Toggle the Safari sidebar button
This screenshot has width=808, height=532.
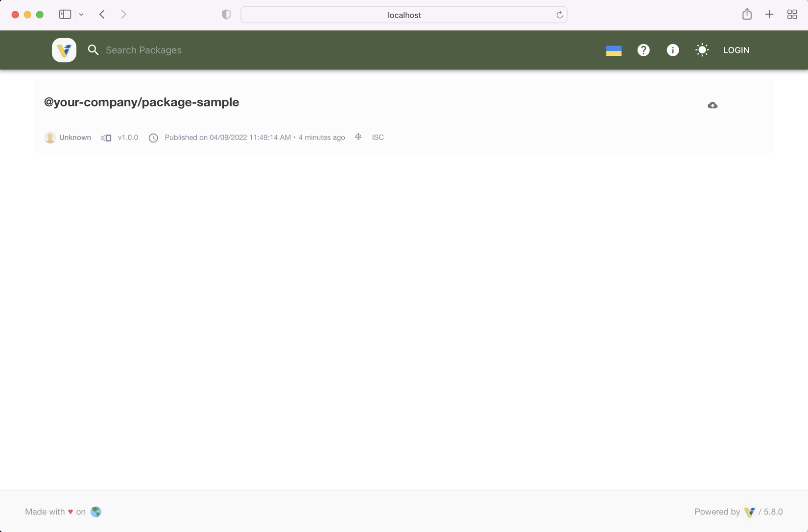click(65, 15)
